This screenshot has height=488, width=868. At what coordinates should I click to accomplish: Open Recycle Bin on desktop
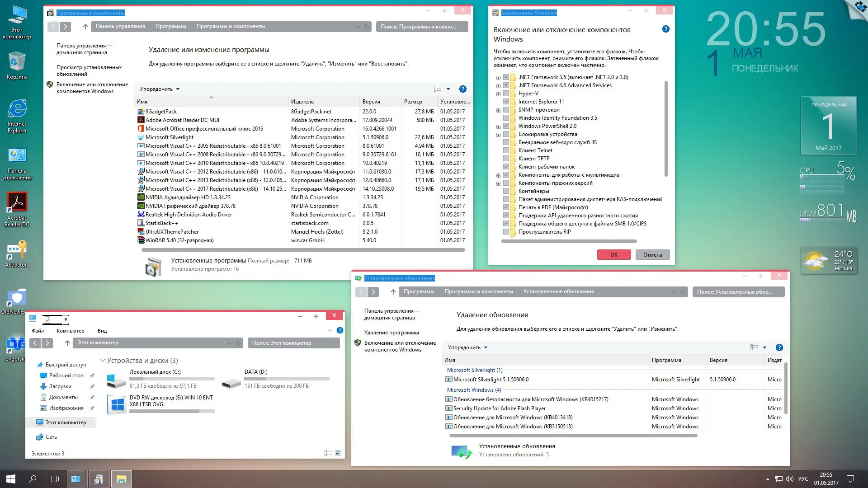click(17, 62)
